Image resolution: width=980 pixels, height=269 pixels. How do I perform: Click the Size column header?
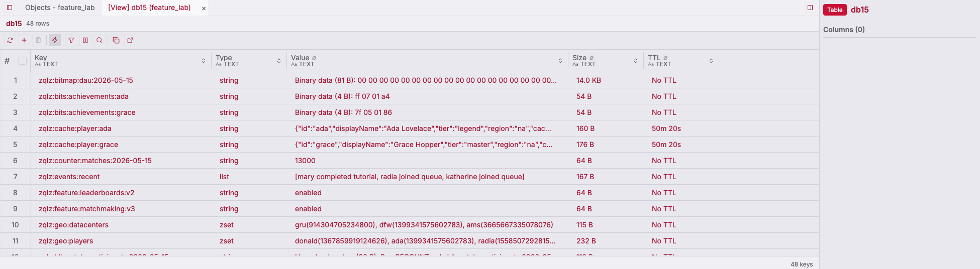point(606,61)
